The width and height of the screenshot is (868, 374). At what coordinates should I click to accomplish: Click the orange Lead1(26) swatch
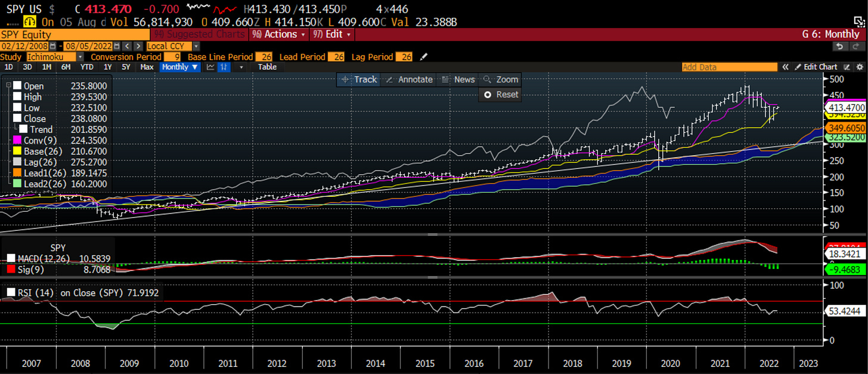coord(17,172)
